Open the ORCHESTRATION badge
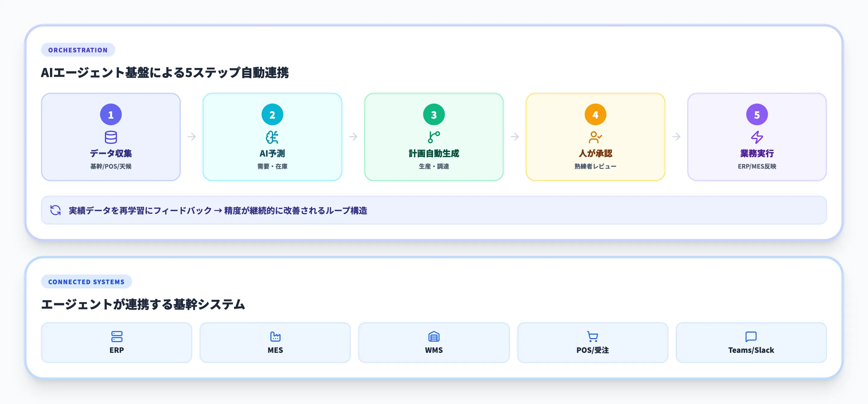The height and width of the screenshot is (404, 868). 78,49
